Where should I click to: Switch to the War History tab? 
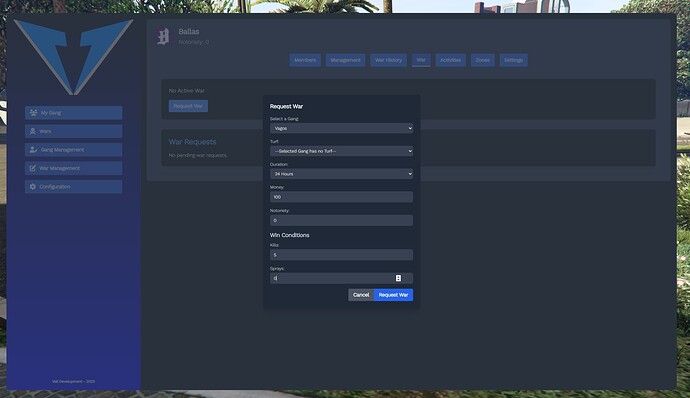coord(389,60)
